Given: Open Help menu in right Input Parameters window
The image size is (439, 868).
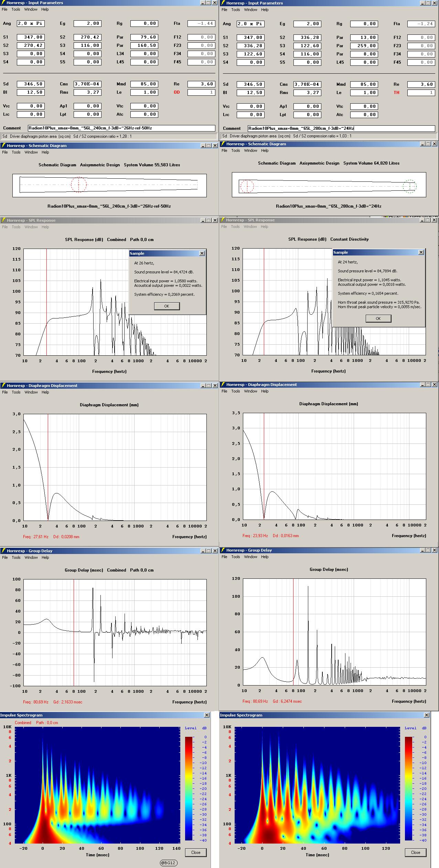Looking at the screenshot, I should [x=265, y=10].
